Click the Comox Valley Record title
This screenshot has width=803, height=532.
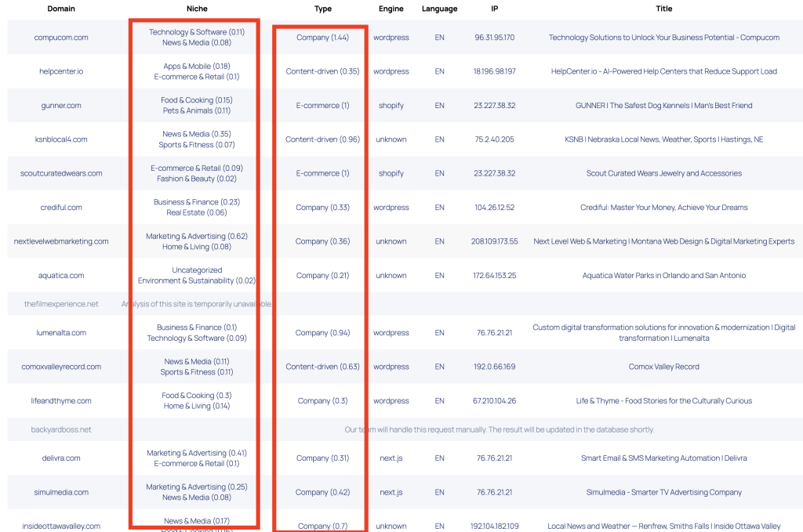coord(663,367)
